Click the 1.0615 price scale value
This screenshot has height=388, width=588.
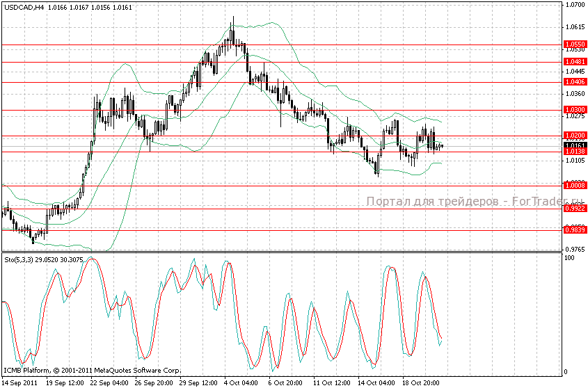(x=575, y=27)
